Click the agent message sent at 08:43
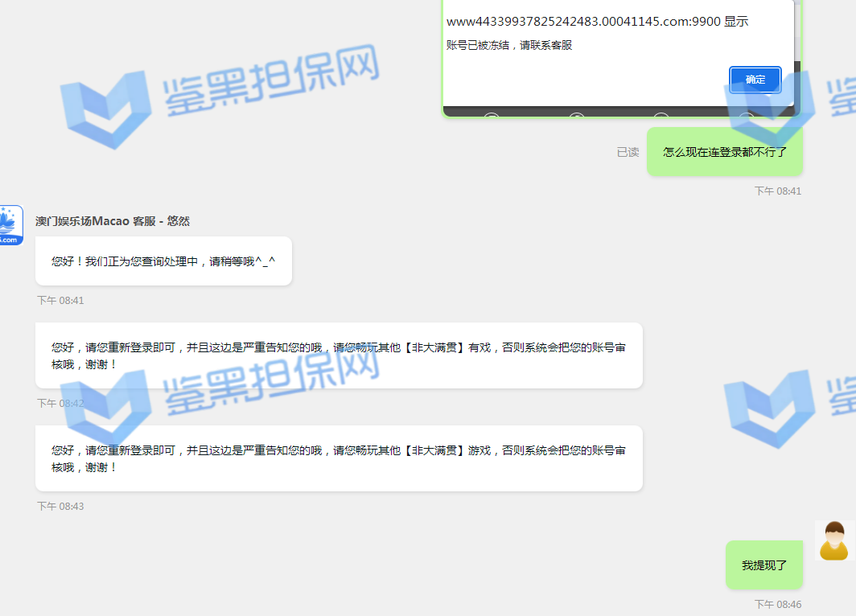 [338, 458]
